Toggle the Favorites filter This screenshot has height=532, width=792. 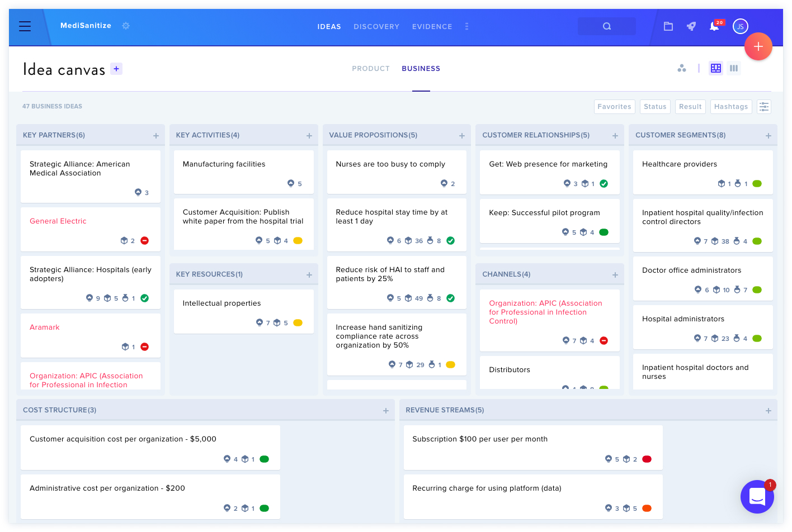(x=614, y=107)
